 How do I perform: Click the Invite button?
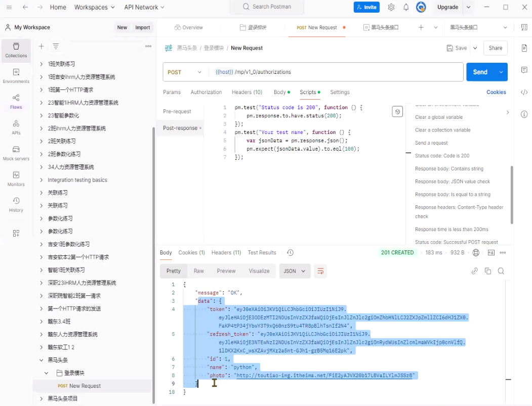click(366, 7)
